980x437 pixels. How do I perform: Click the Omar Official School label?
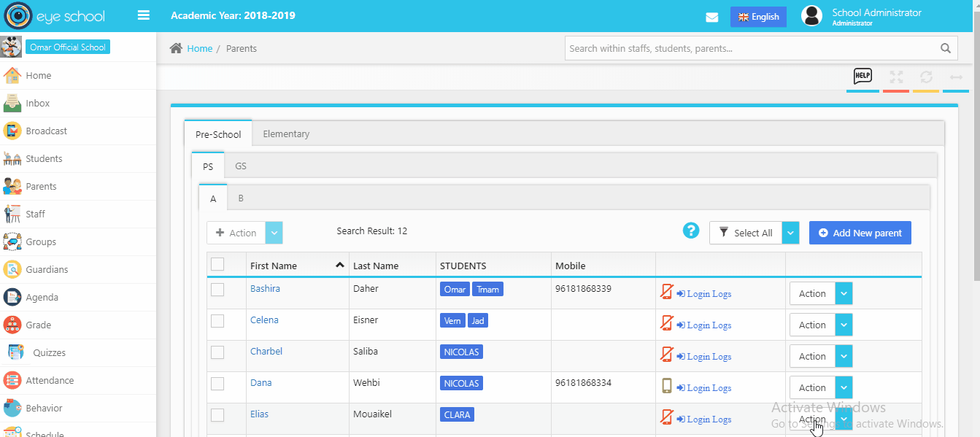click(68, 47)
